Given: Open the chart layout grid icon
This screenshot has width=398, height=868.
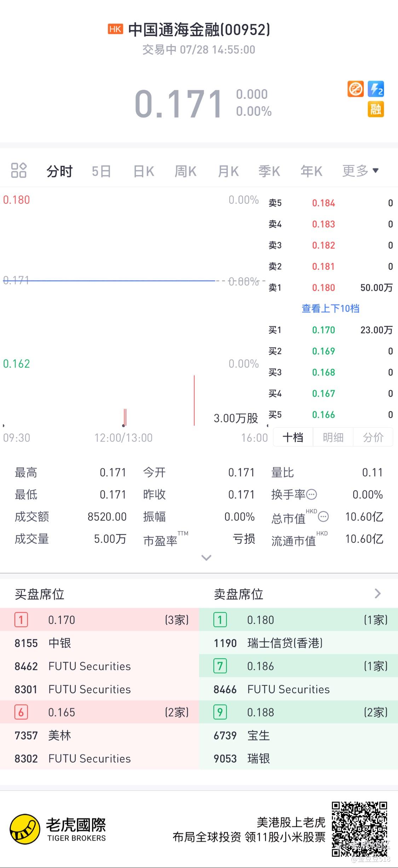Looking at the screenshot, I should coord(19,170).
